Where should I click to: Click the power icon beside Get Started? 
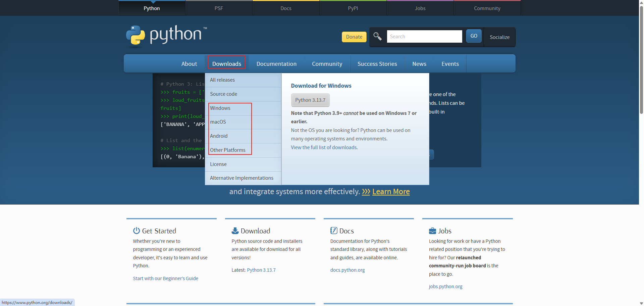click(x=136, y=230)
